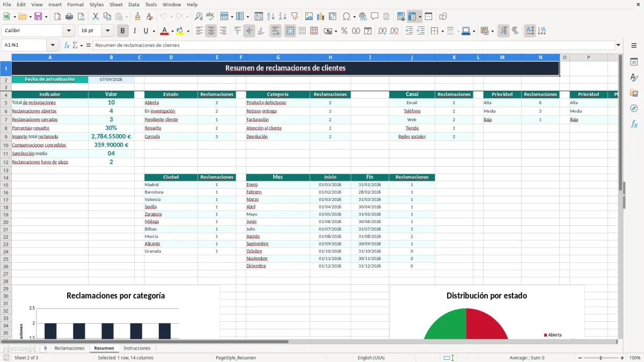Image resolution: width=644 pixels, height=362 pixels.
Task: Increase cell indent
Action: 409,31
